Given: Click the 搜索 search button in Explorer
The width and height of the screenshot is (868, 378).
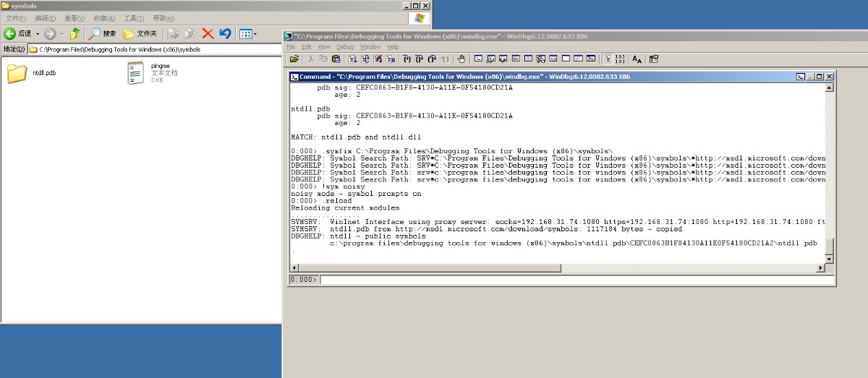Looking at the screenshot, I should (102, 33).
